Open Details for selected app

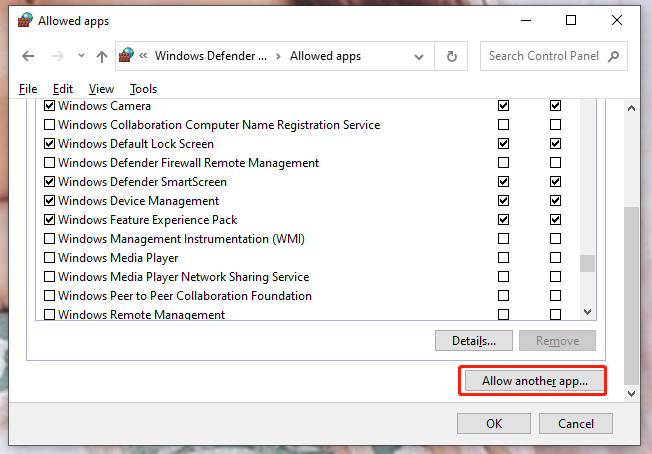tap(474, 340)
